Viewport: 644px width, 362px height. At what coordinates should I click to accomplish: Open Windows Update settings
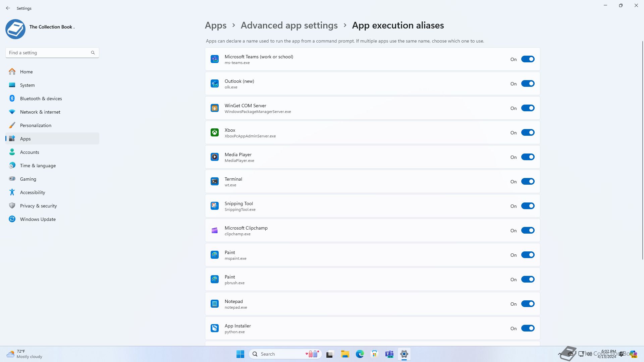click(x=52, y=219)
